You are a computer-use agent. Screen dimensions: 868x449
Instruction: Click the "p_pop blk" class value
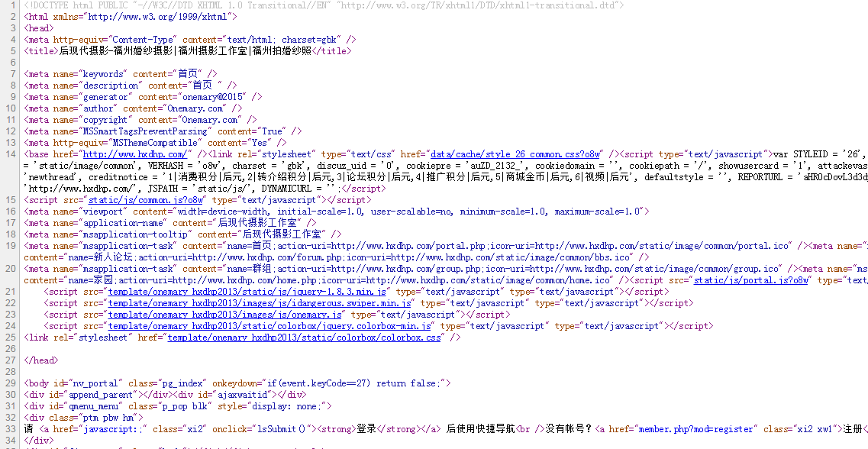pos(184,406)
